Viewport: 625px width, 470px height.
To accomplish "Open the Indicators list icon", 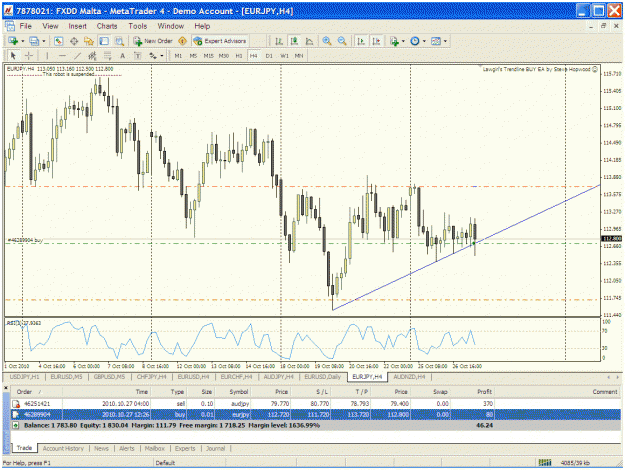I will click(394, 41).
